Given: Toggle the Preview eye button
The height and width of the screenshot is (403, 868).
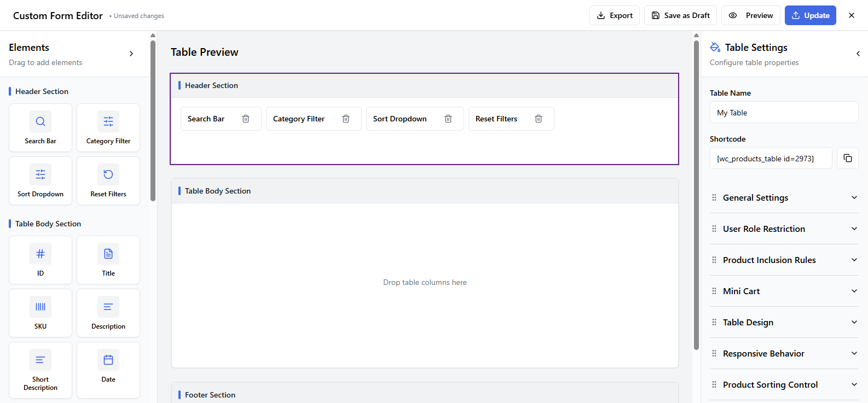Looking at the screenshot, I should pyautogui.click(x=751, y=15).
